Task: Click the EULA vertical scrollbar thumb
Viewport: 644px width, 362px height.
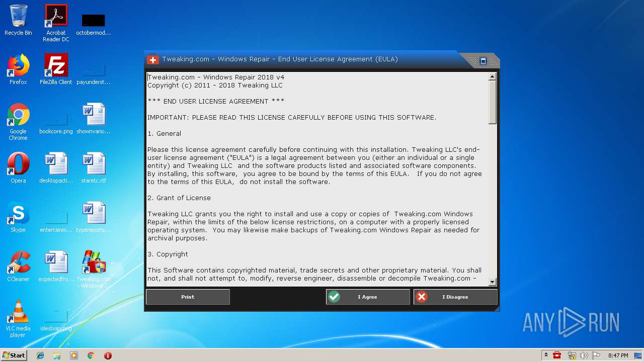Action: pos(493,103)
